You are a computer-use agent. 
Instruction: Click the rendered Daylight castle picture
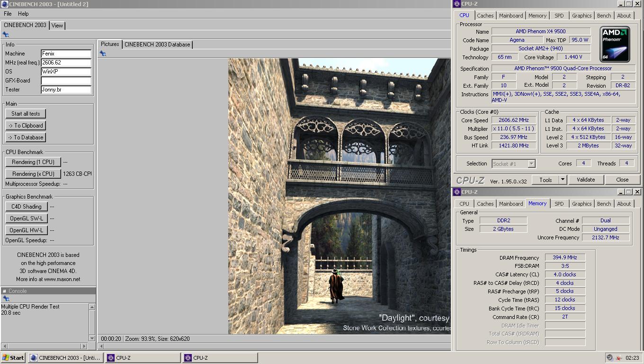(x=340, y=196)
